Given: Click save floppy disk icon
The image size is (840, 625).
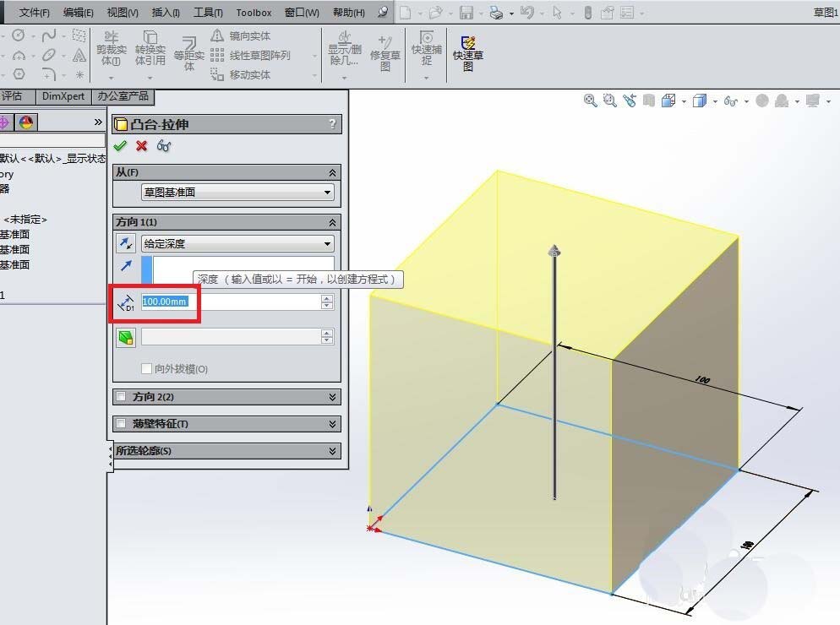Looking at the screenshot, I should (x=466, y=13).
